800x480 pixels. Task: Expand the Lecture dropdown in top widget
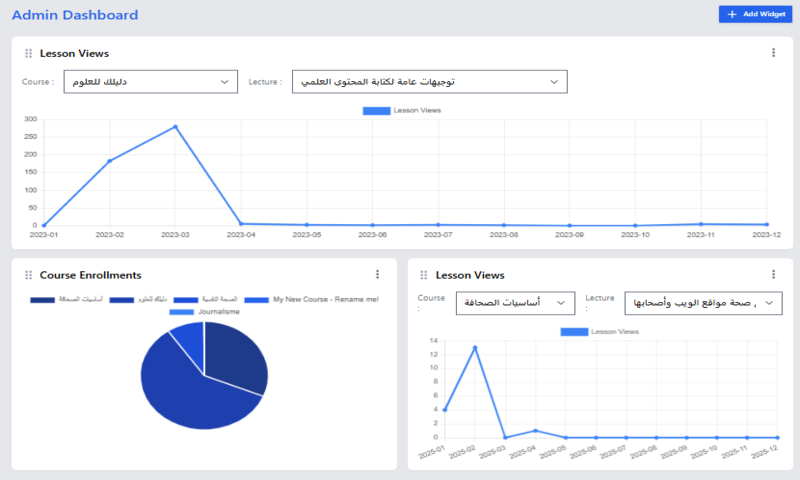pos(429,82)
